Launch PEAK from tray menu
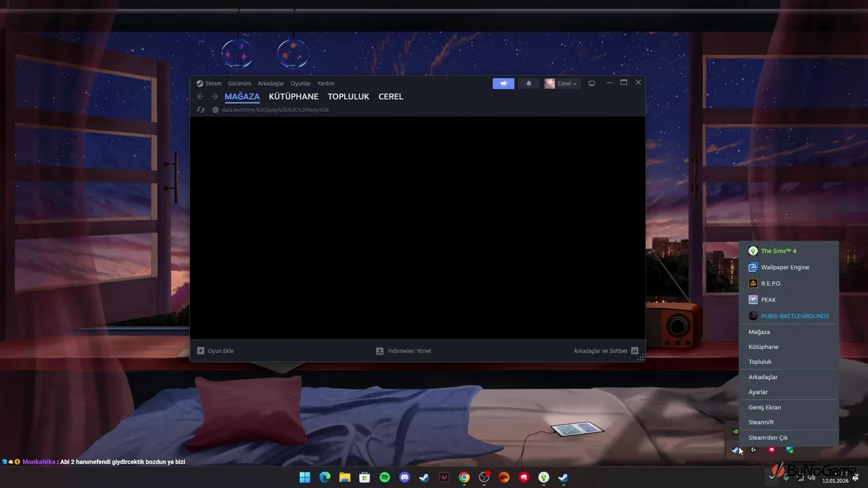 coord(789,300)
